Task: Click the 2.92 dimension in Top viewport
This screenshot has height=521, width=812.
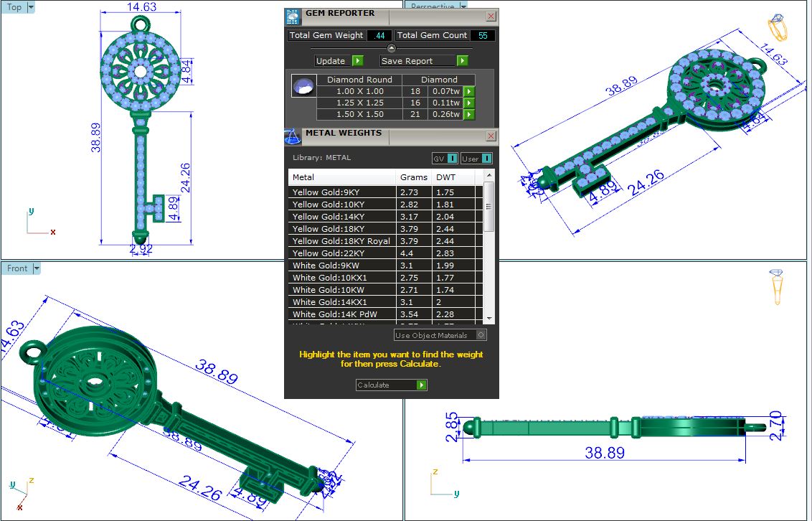Action: point(141,249)
